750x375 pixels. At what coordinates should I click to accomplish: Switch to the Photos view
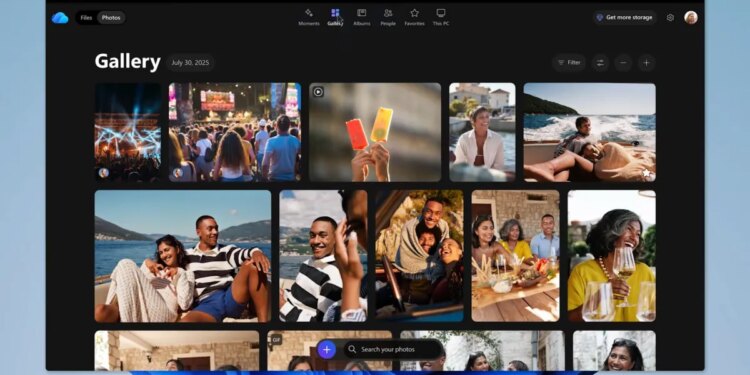coord(111,18)
